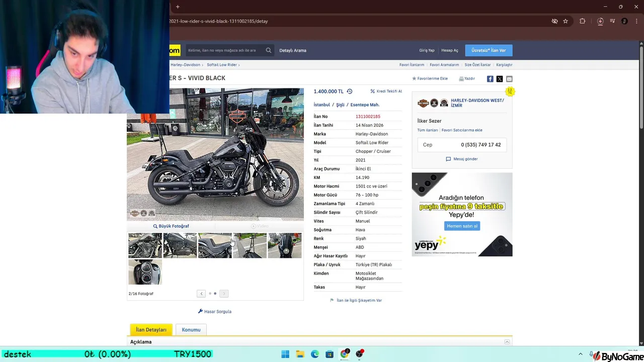Viewport: 644px width, 362px height.
Task: Click Mesaj gönder to message seller
Action: coord(462,159)
